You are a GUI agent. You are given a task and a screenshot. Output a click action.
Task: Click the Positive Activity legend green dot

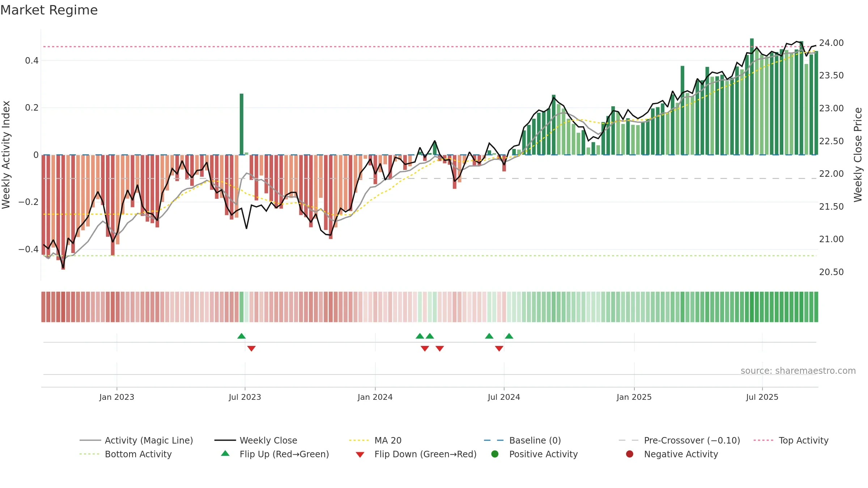(x=495, y=454)
